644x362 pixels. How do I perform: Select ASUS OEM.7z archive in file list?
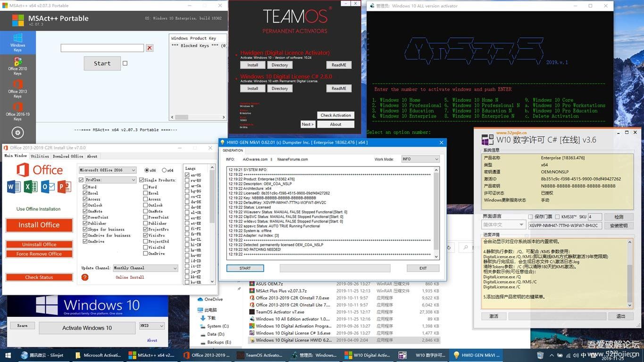[x=269, y=284]
